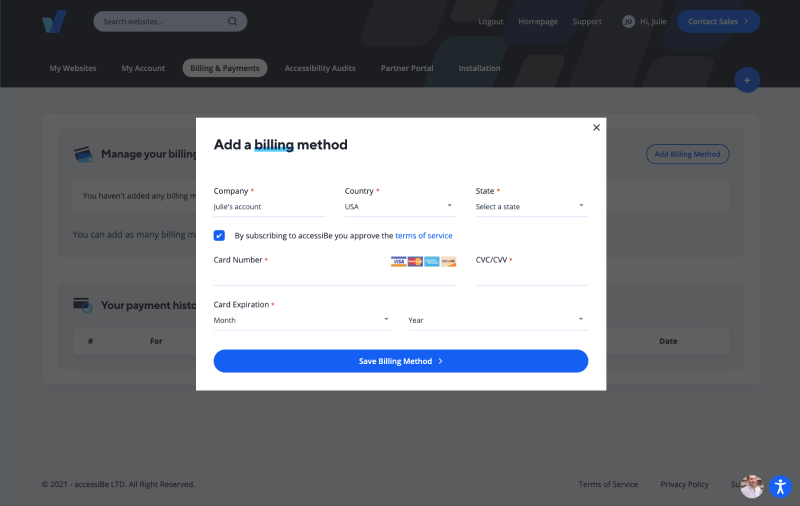Click the search magnifier icon
800x506 pixels.
click(x=232, y=21)
